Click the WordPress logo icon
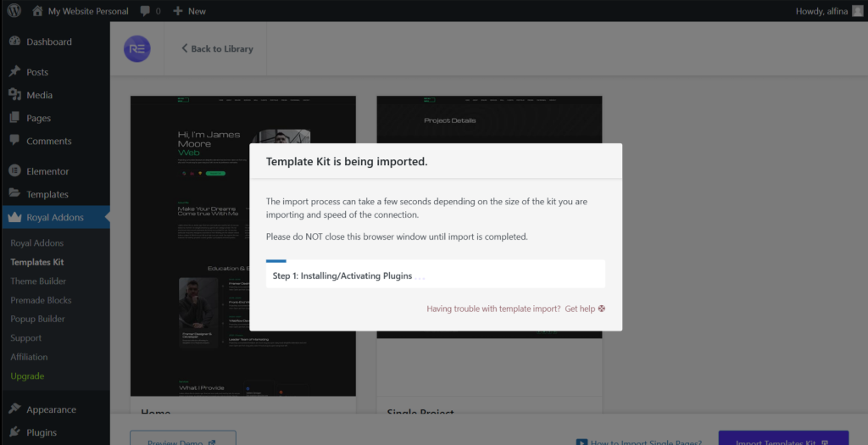The height and width of the screenshot is (445, 868). tap(14, 11)
